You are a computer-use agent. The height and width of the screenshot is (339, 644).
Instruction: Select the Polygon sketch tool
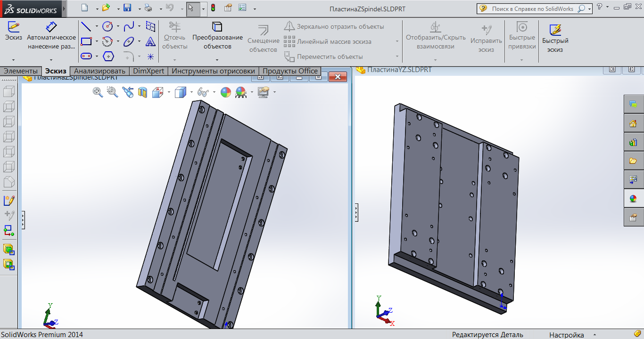coord(108,56)
